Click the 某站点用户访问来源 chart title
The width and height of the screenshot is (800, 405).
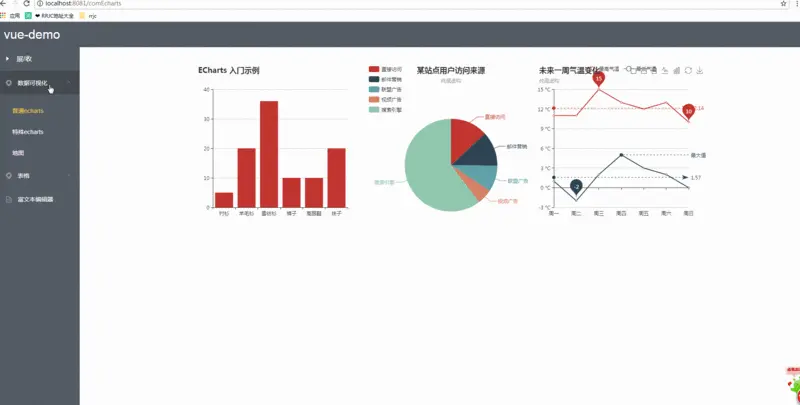point(451,70)
